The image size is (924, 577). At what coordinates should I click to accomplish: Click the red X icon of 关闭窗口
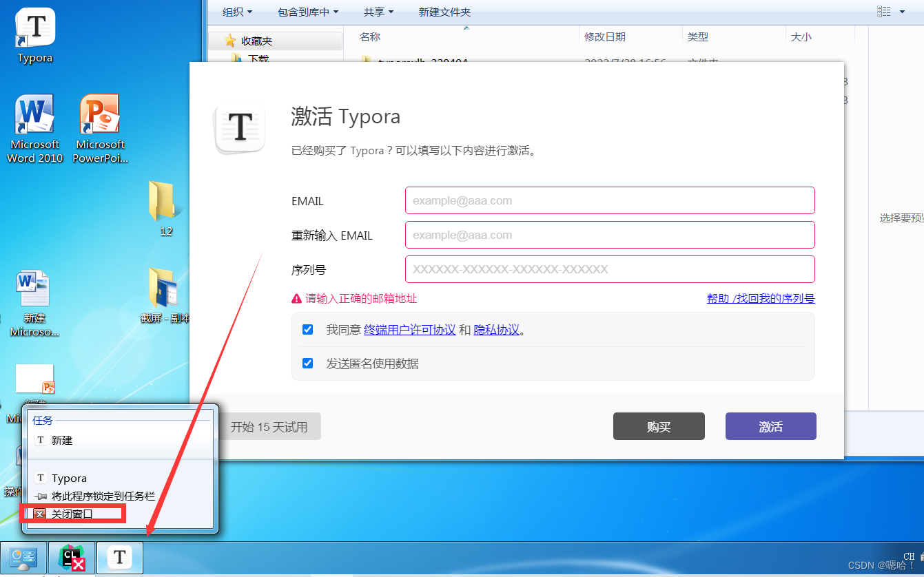click(x=40, y=514)
